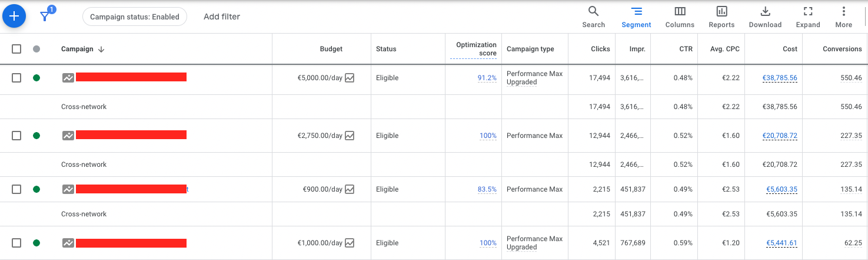Tick the €900.00/day campaign checkbox
Screen dimensions: 868x260
[x=16, y=189]
